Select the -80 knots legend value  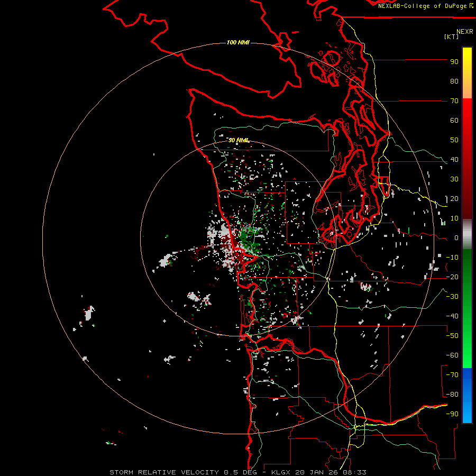point(452,395)
